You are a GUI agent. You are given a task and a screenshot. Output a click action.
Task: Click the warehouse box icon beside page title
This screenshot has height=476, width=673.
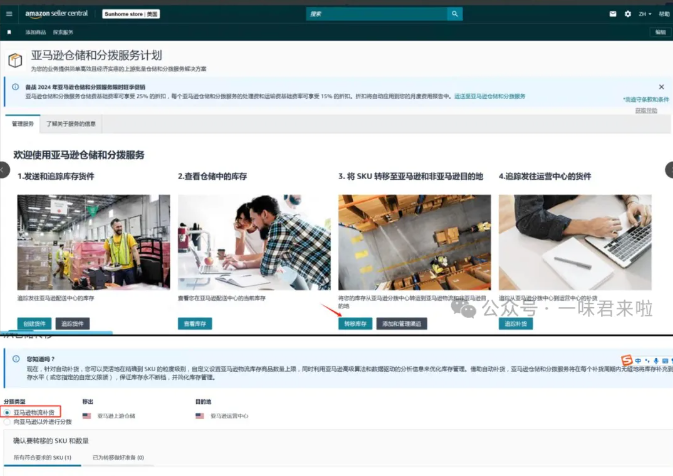[x=14, y=60]
